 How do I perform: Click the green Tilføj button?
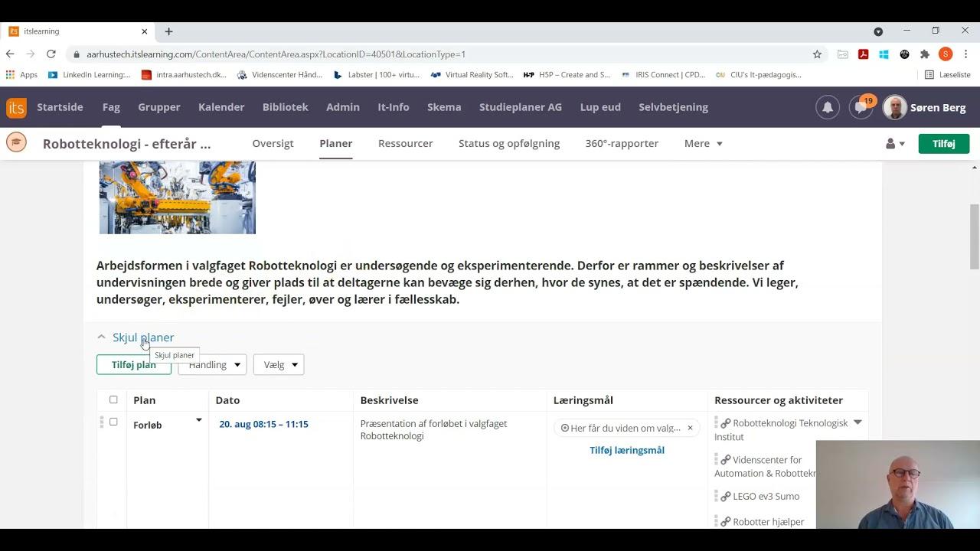(943, 144)
